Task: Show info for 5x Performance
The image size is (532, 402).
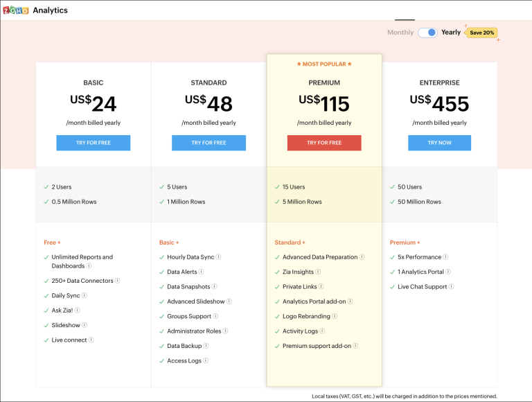Action: click(x=446, y=256)
